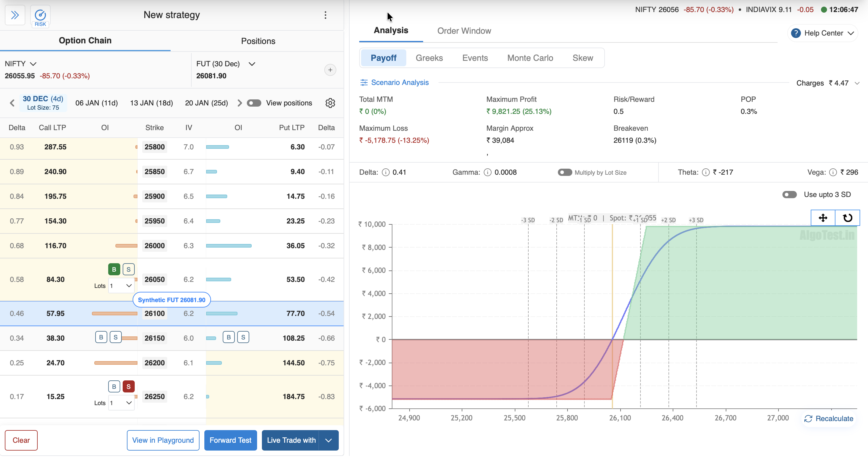Open Lots dropdown for 26050 strike
868x459 pixels.
click(x=121, y=286)
